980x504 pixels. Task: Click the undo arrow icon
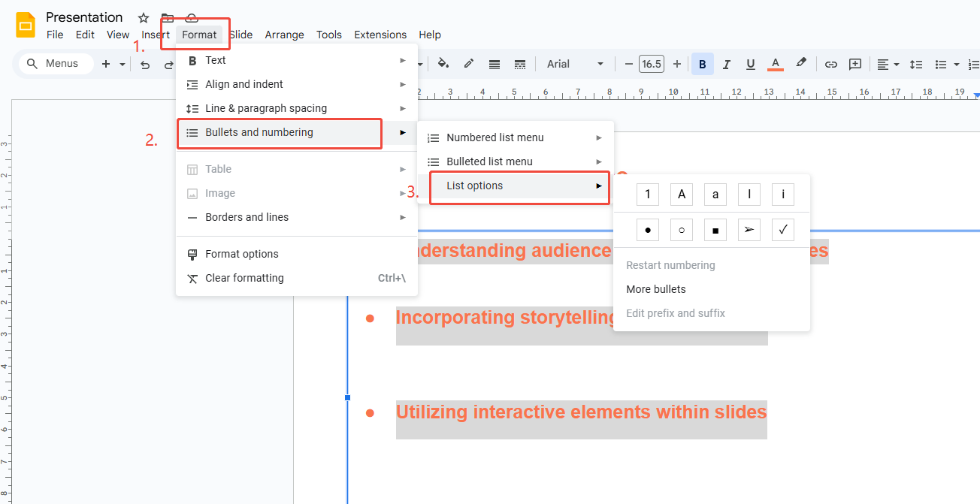point(145,65)
